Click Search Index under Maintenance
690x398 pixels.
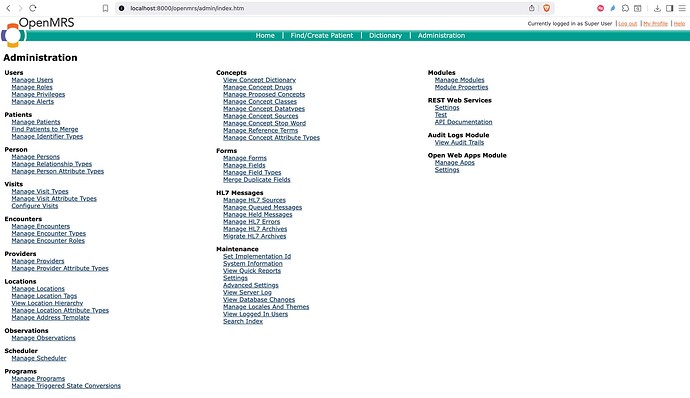pos(243,321)
